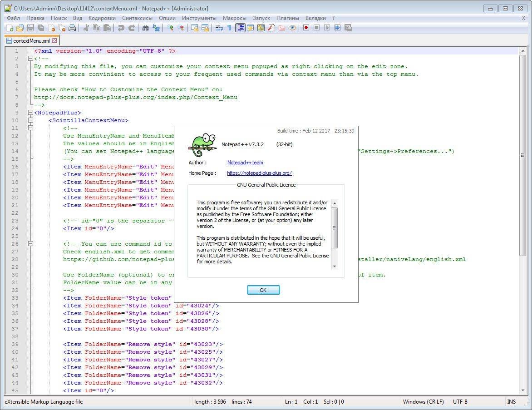Open the Правка menu
The height and width of the screenshot is (410, 532).
(35, 18)
